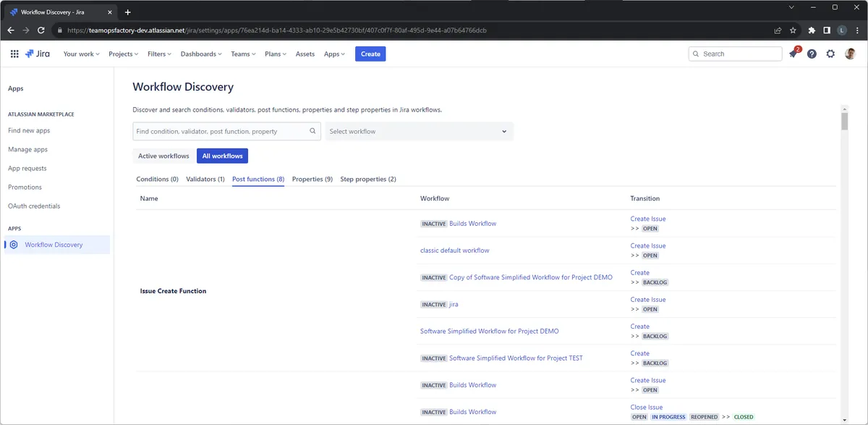Open the notifications bell icon

793,54
